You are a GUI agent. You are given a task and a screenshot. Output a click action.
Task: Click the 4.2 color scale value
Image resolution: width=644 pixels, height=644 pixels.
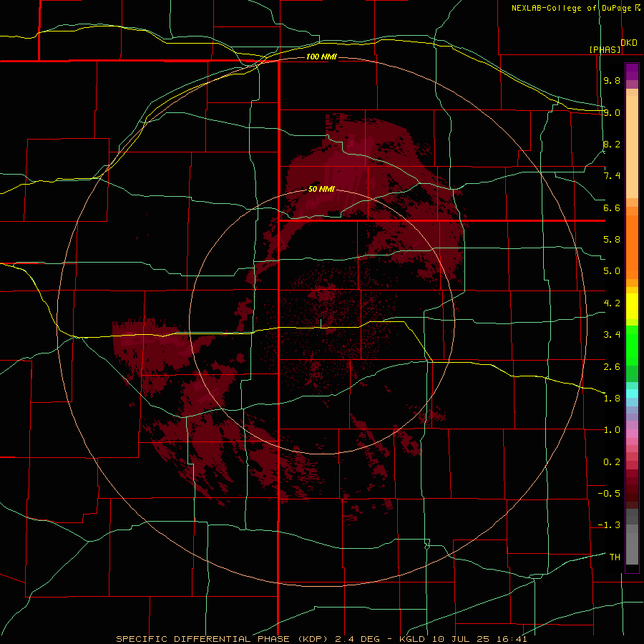click(x=612, y=303)
